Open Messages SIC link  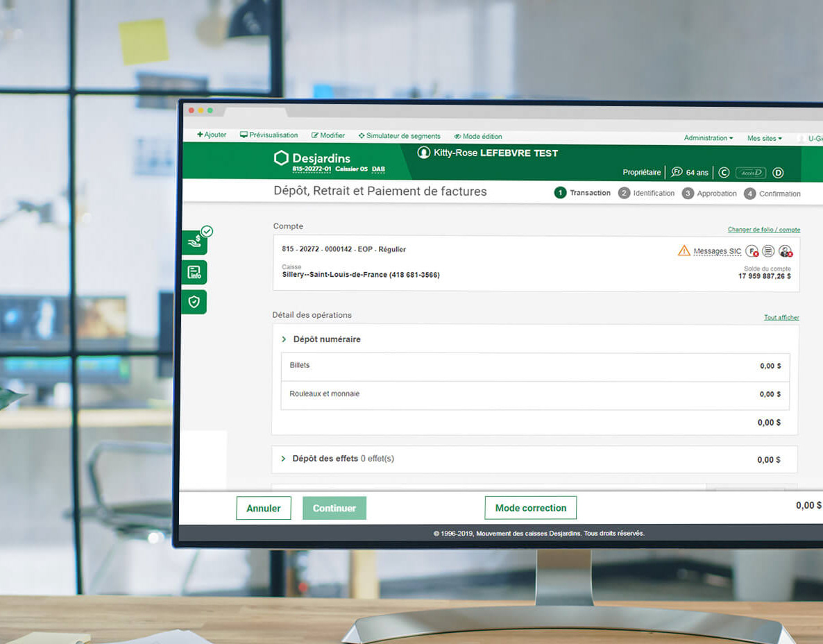(x=718, y=251)
